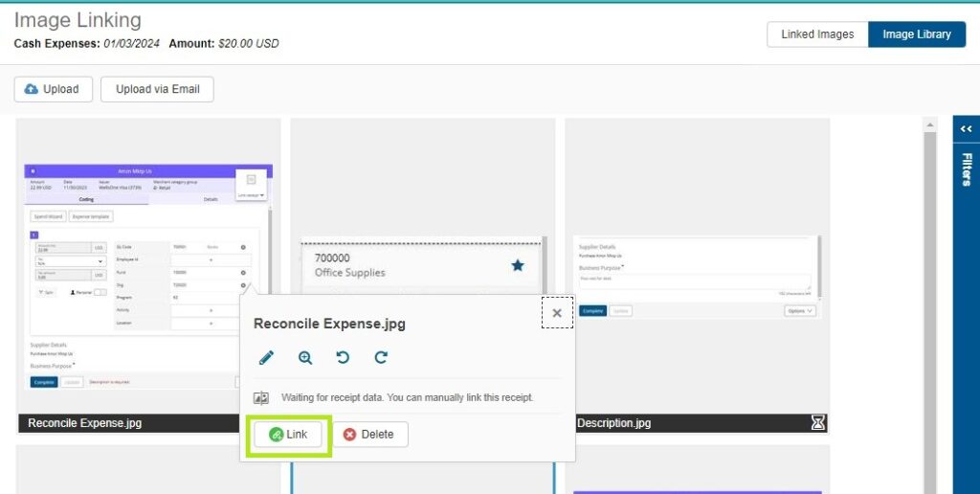Click the pencil edit icon in popup
Screen dimensions: 980x494
266,358
